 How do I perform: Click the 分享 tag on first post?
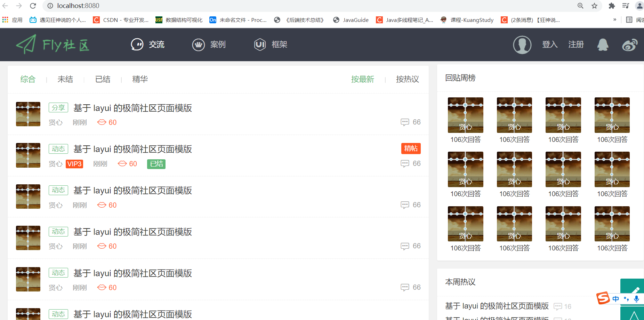[x=58, y=108]
